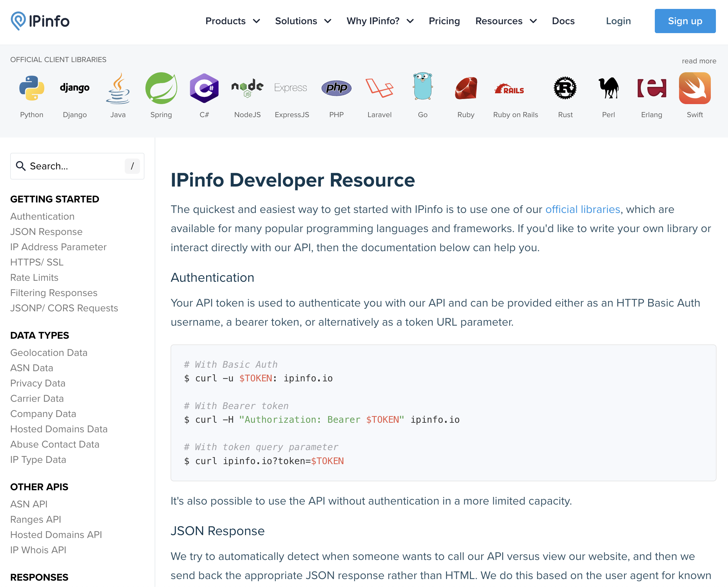Follow the official libraries link

click(583, 209)
